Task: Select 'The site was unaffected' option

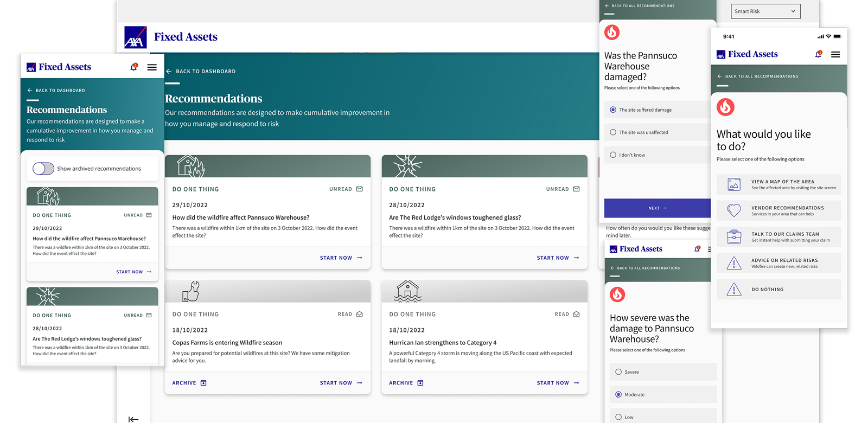Action: pos(613,132)
